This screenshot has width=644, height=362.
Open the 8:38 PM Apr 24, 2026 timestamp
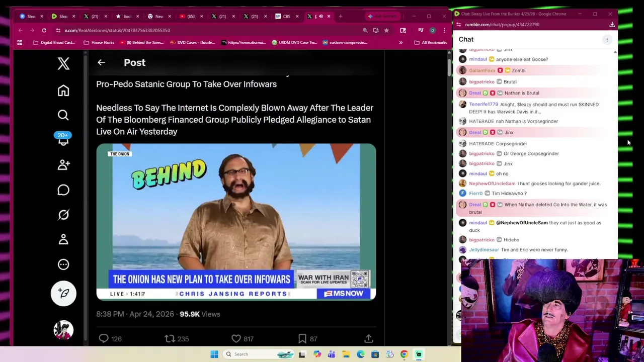click(135, 314)
